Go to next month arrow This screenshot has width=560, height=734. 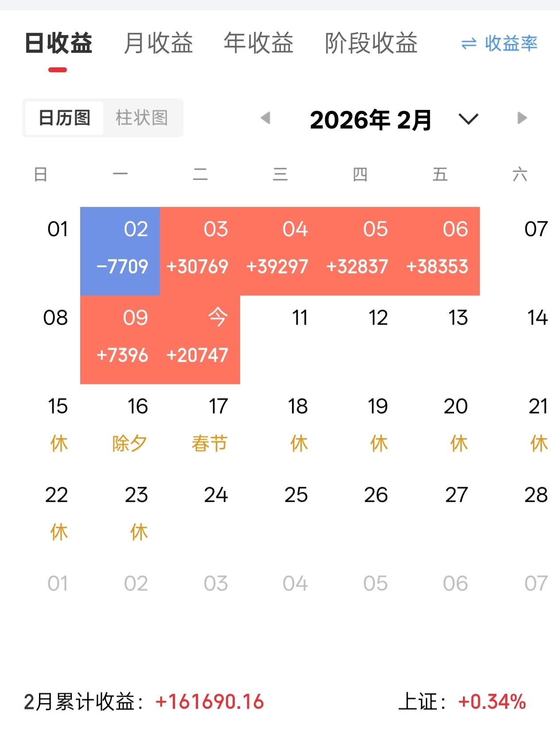point(522,118)
